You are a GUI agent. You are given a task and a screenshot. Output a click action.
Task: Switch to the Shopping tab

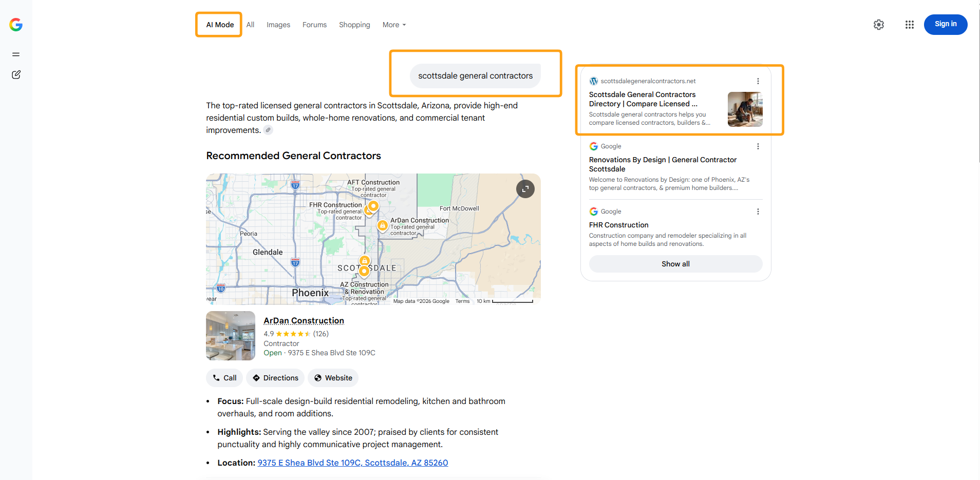tap(354, 25)
